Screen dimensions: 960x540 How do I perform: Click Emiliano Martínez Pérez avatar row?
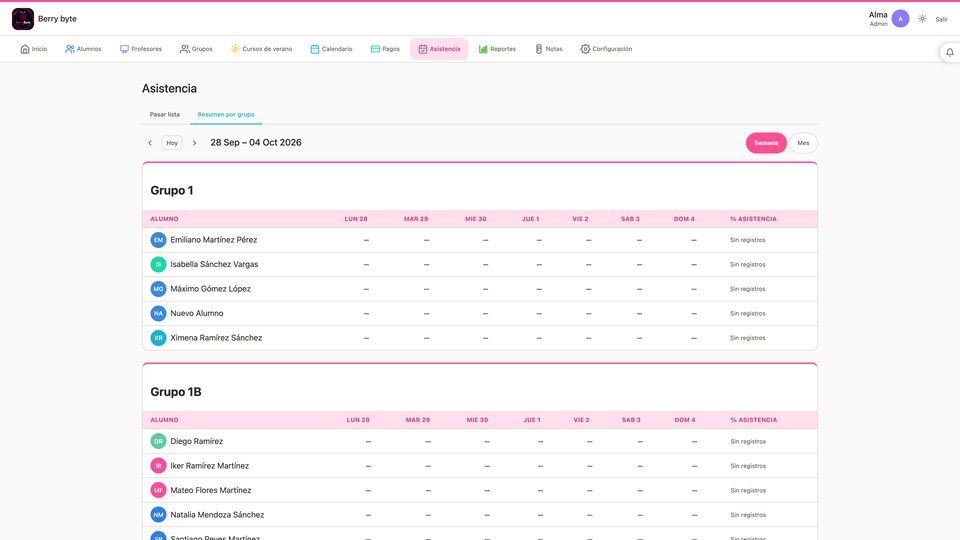[480, 240]
